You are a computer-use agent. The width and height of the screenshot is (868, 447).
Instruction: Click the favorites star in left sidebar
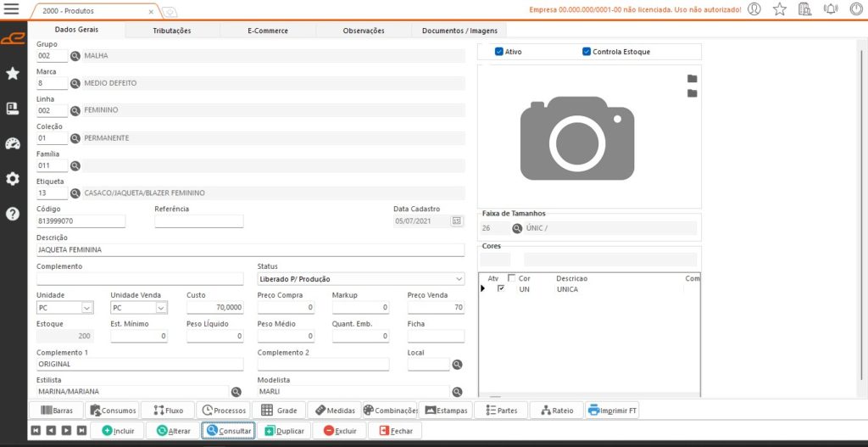(x=13, y=74)
